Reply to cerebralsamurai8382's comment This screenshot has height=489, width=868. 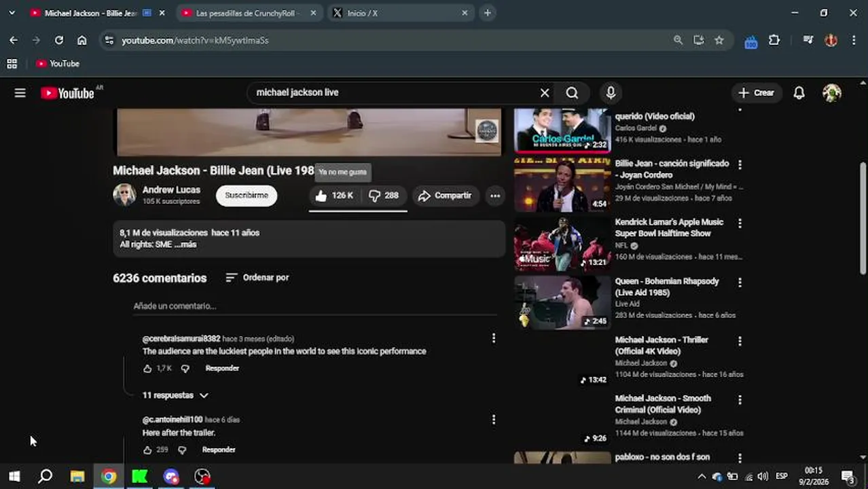click(x=222, y=368)
